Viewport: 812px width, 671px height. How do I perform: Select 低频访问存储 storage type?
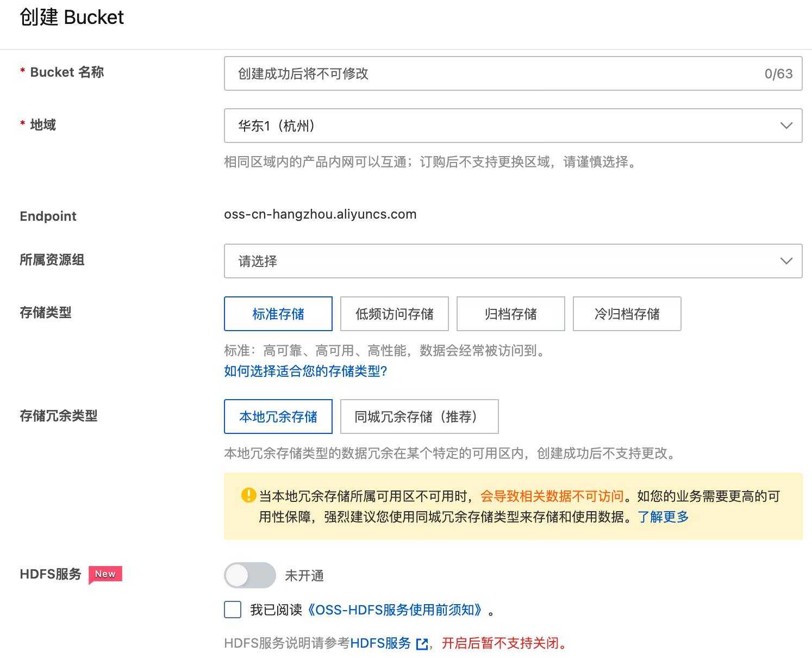pos(394,314)
